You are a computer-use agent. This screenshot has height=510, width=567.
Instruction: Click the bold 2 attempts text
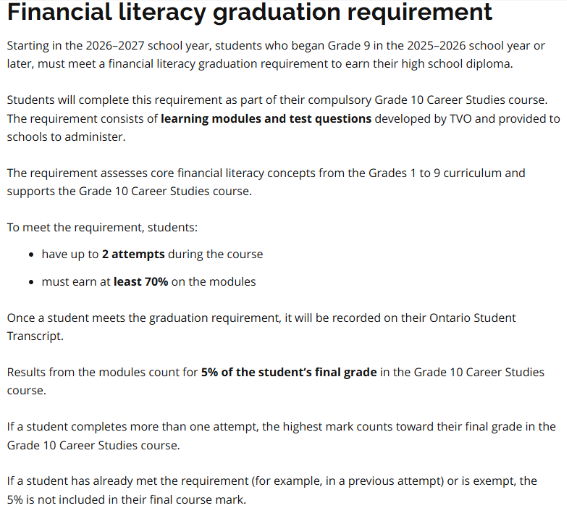click(x=133, y=254)
